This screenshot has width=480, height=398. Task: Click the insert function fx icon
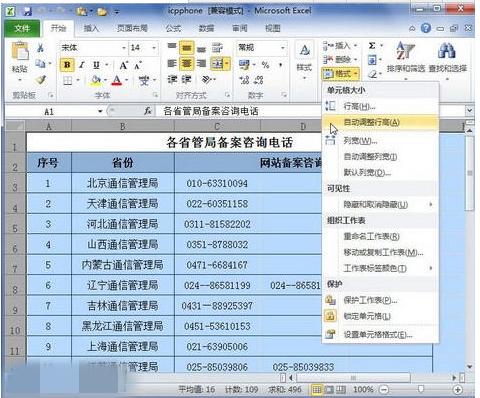(x=148, y=111)
